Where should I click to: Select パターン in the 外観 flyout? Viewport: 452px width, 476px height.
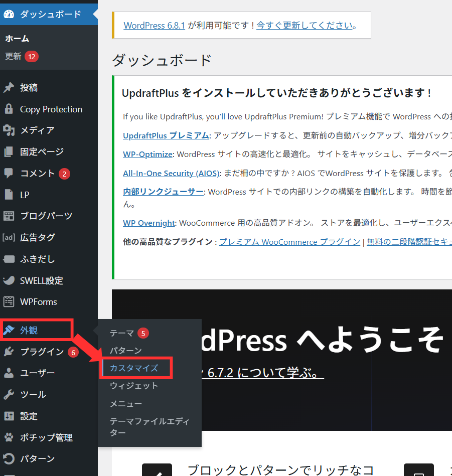(126, 350)
